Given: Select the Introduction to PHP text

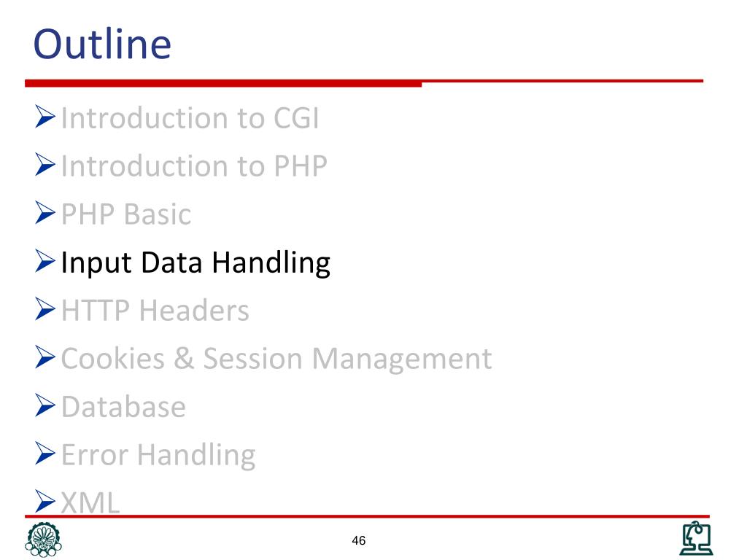Looking at the screenshot, I should pyautogui.click(x=194, y=166).
